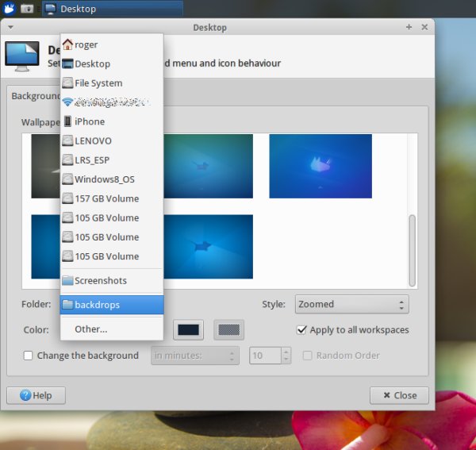Image resolution: width=476 pixels, height=450 pixels.
Task: Click the minutes value field showing 10
Action: click(x=265, y=356)
